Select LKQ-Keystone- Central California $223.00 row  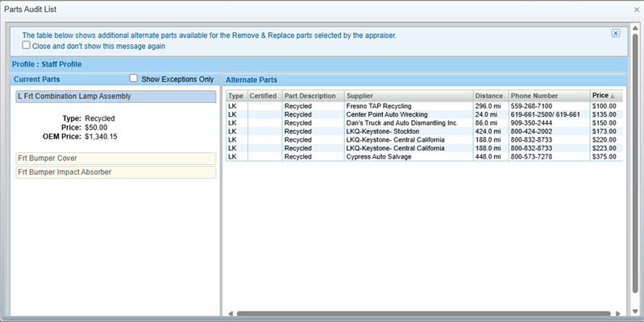tap(424, 148)
